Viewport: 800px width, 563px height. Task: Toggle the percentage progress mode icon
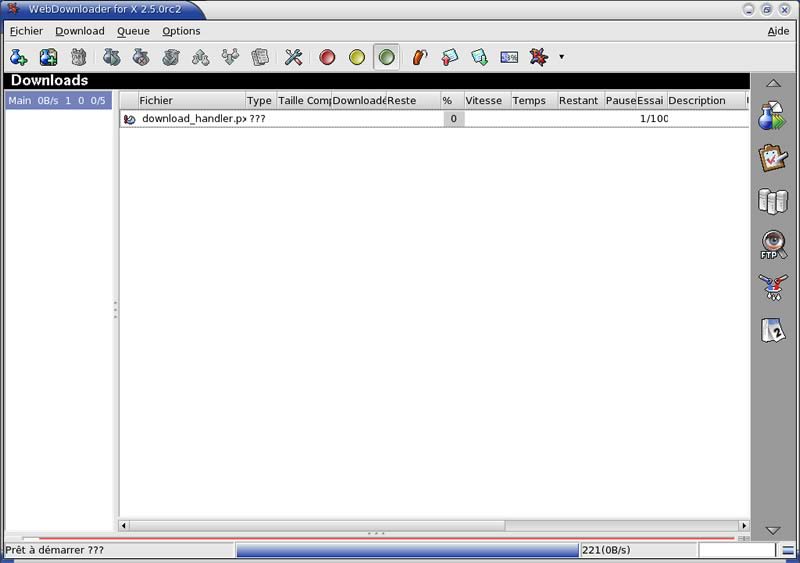click(x=509, y=57)
